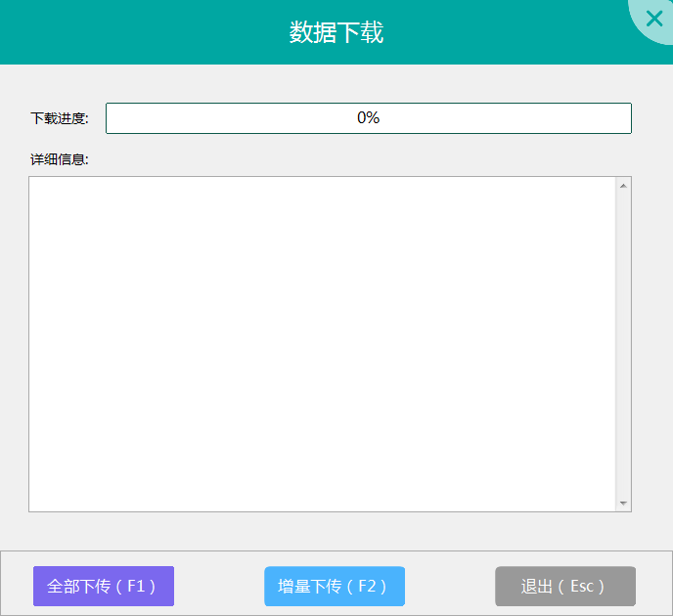Image resolution: width=673 pixels, height=616 pixels.
Task: Select the 下载进度: label
Action: [x=60, y=118]
